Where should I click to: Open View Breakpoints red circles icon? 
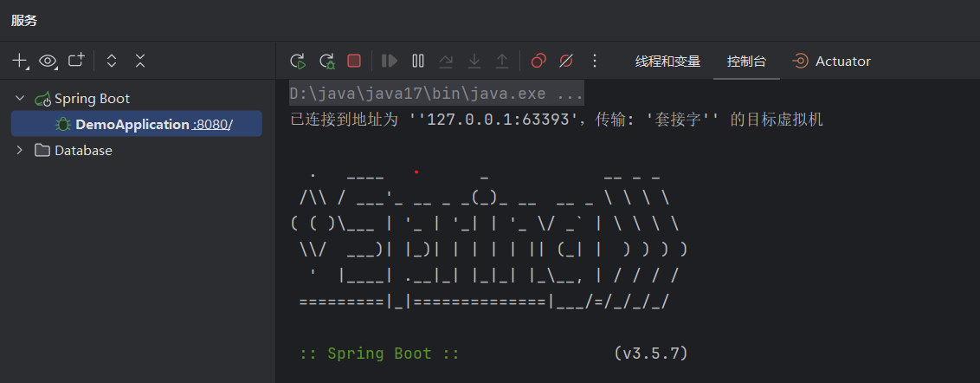(x=538, y=61)
